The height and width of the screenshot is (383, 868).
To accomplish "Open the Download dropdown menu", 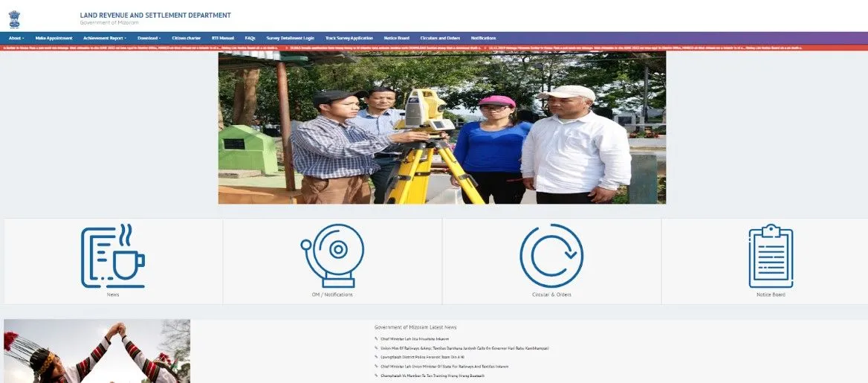I will point(149,38).
